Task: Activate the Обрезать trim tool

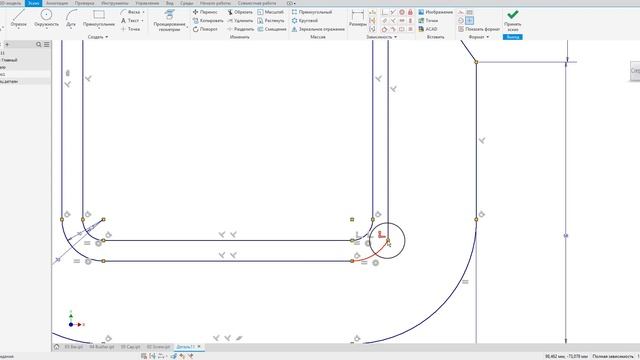Action: tap(240, 12)
